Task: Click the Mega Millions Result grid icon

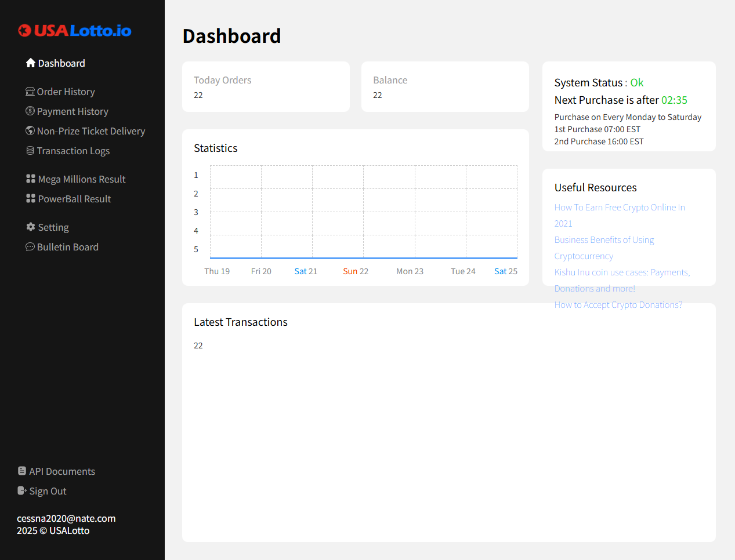Action: tap(31, 179)
